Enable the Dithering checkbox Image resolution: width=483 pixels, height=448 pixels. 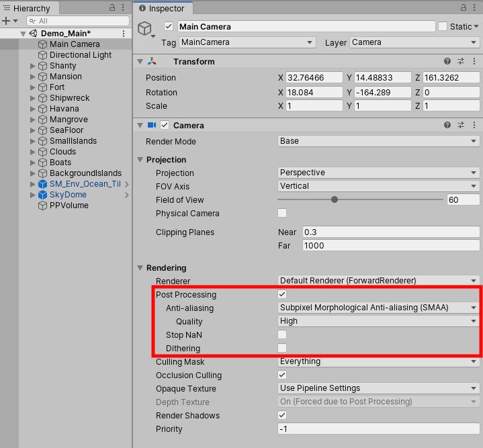(x=282, y=348)
